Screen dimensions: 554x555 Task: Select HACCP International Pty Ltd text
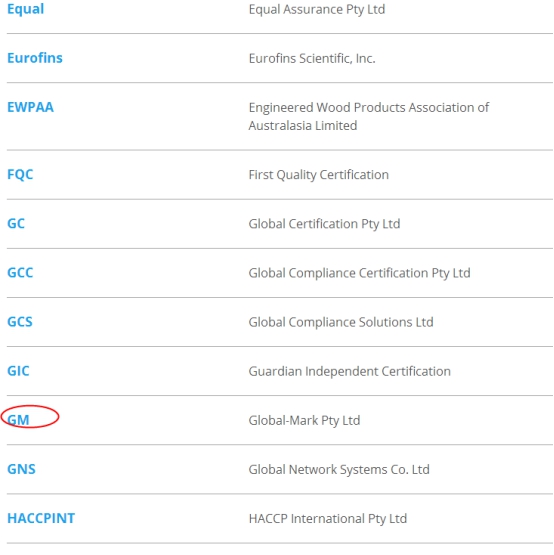point(328,519)
